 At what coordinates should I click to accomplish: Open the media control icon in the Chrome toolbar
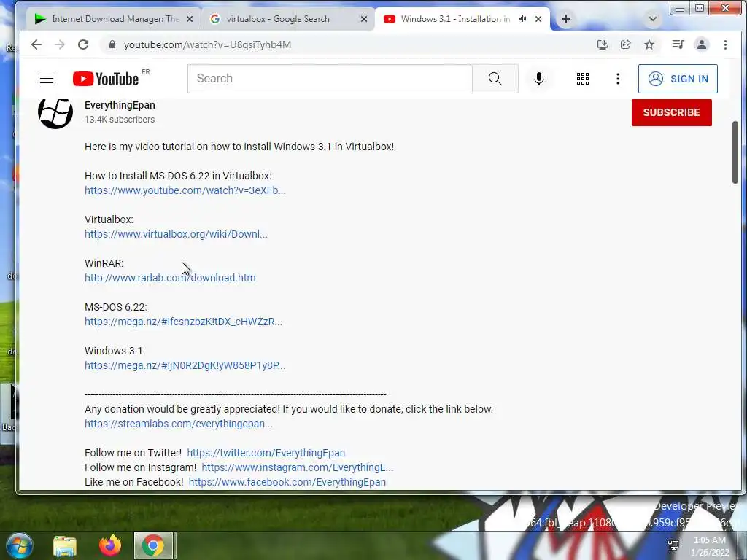678,44
